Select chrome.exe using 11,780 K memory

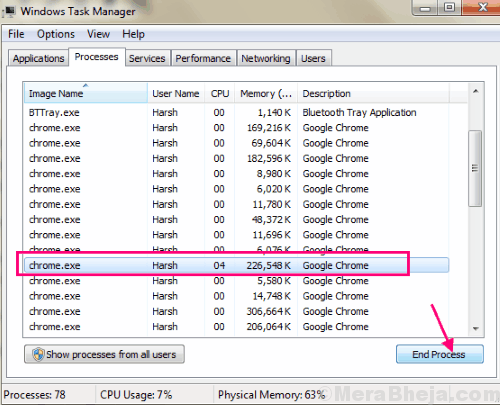[x=236, y=204]
